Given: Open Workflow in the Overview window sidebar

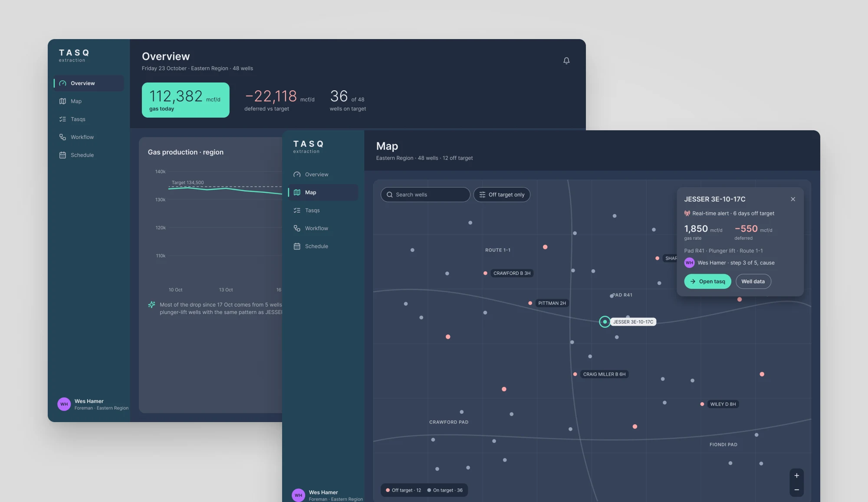Looking at the screenshot, I should coord(89,137).
